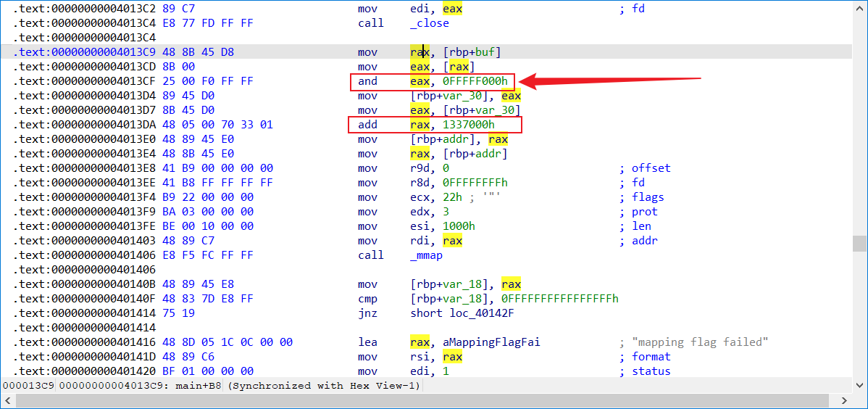This screenshot has width=868, height=409.
Task: Click opcode bytes 48 05 00 70 33 01
Action: (x=217, y=125)
